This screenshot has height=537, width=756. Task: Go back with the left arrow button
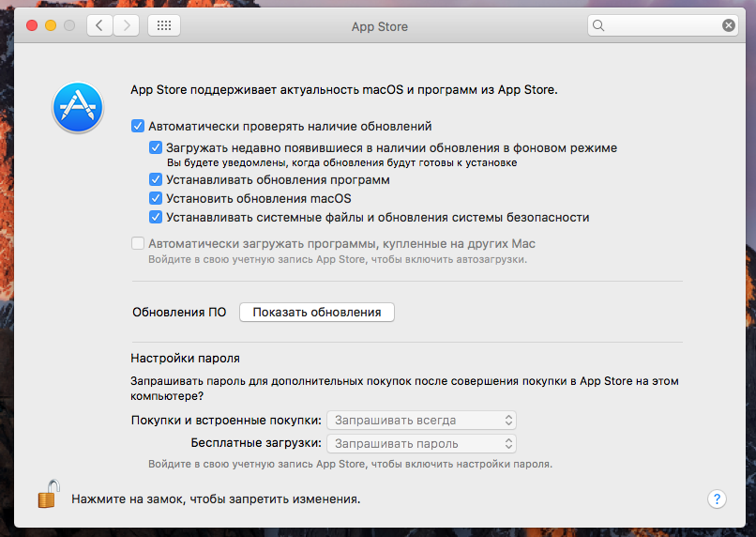99,25
